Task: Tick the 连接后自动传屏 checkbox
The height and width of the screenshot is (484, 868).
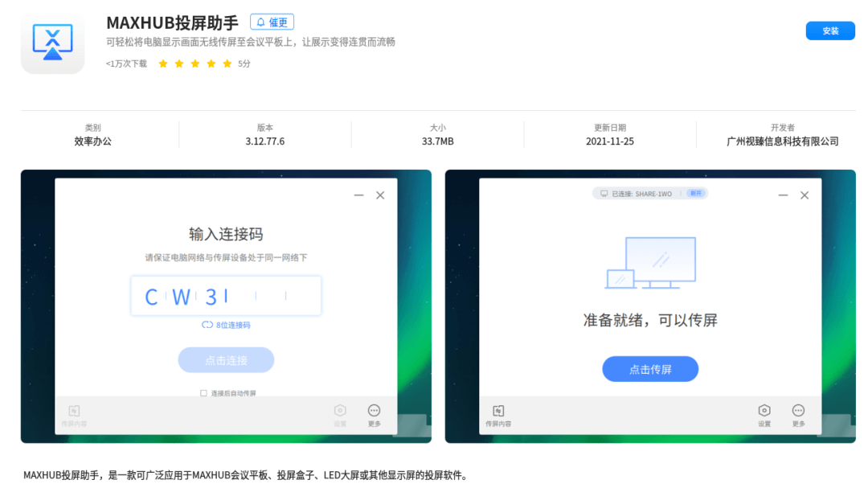Action: tap(203, 393)
